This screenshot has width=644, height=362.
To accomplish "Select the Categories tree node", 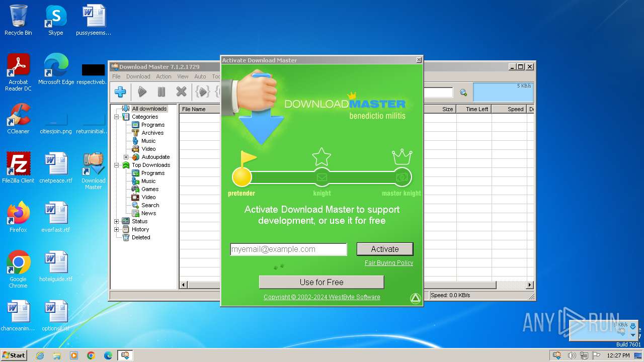I will pos(145,117).
